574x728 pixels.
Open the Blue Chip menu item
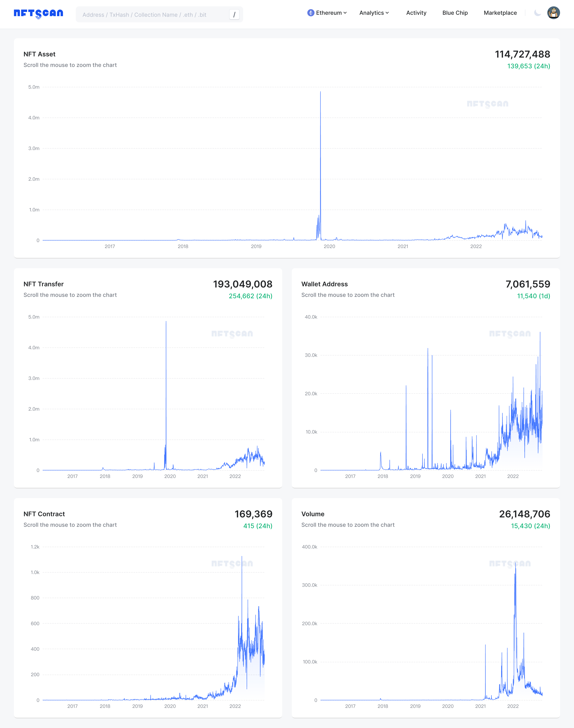(455, 13)
